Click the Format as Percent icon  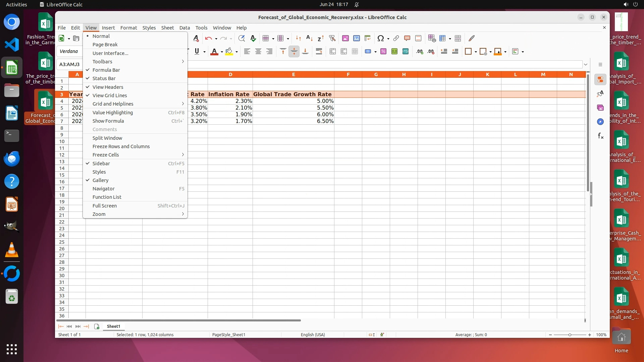[x=383, y=52]
